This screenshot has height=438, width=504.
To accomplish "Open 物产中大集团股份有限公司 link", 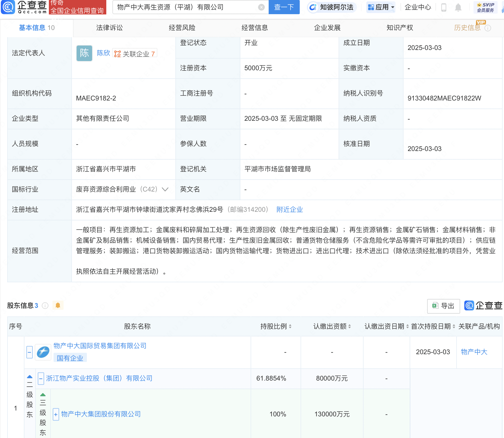I will point(101,414).
